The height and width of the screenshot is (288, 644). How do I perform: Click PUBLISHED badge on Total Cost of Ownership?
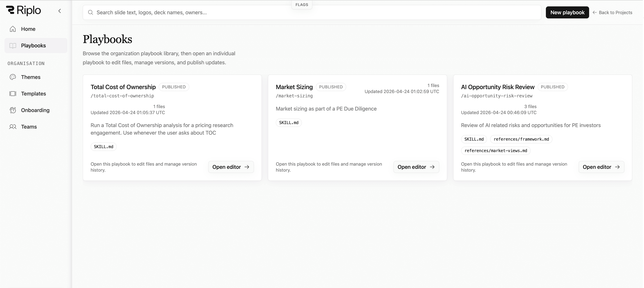(174, 87)
